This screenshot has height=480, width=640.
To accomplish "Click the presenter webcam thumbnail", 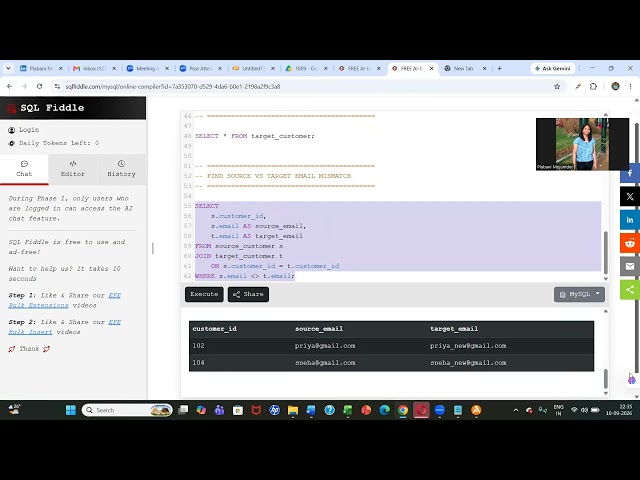I will [x=582, y=144].
